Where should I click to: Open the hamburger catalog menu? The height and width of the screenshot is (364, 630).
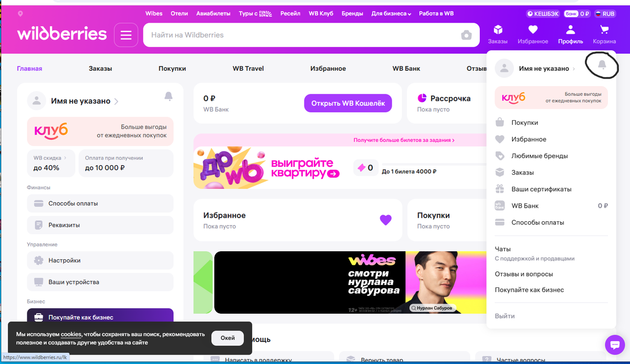pyautogui.click(x=125, y=35)
